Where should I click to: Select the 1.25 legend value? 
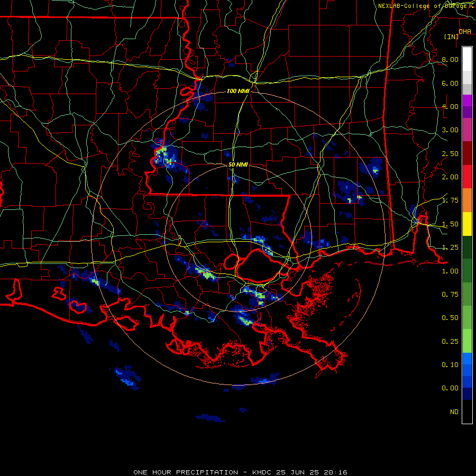pos(450,248)
